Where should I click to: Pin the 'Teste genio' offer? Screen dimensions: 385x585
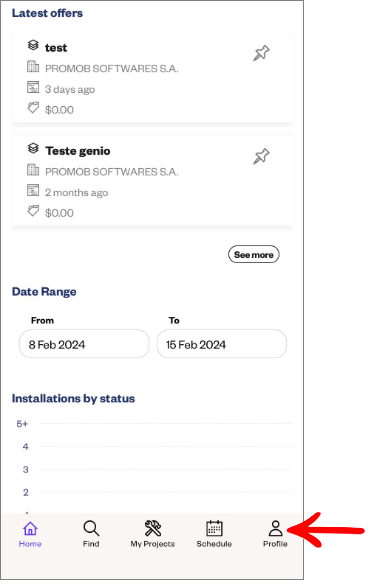[x=261, y=156]
